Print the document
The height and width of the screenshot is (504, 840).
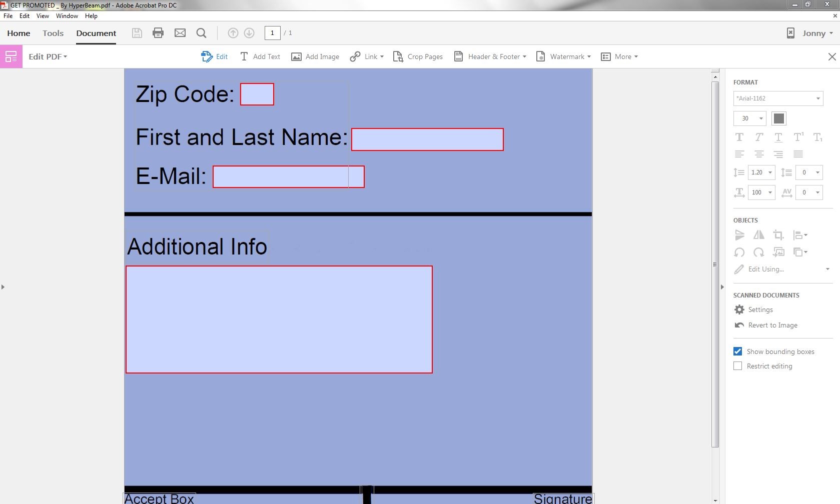point(158,33)
